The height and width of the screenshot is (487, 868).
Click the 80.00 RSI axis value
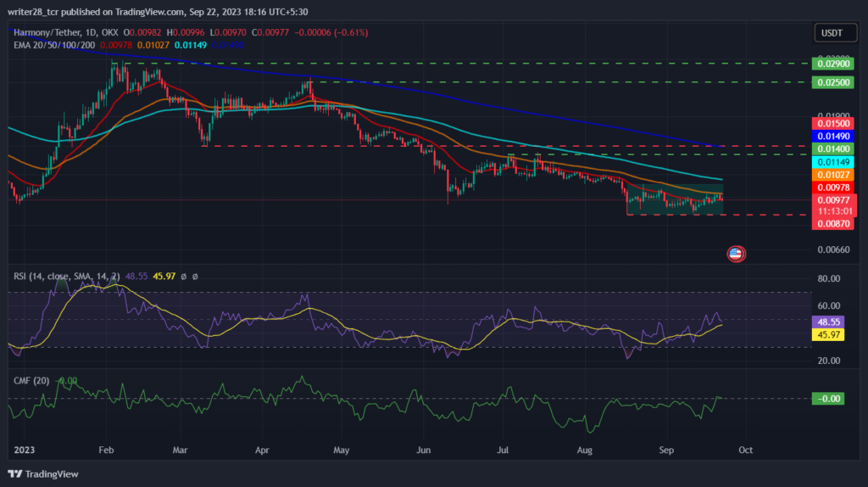[x=829, y=278]
